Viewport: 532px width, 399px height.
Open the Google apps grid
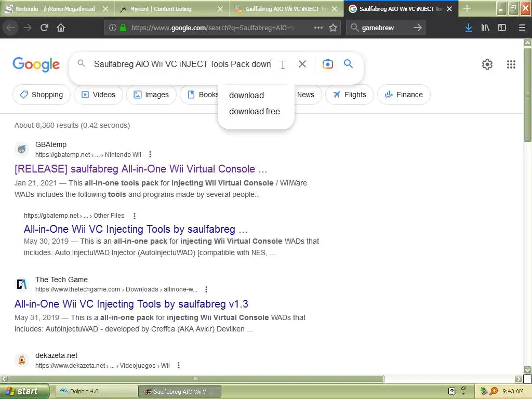pyautogui.click(x=511, y=64)
